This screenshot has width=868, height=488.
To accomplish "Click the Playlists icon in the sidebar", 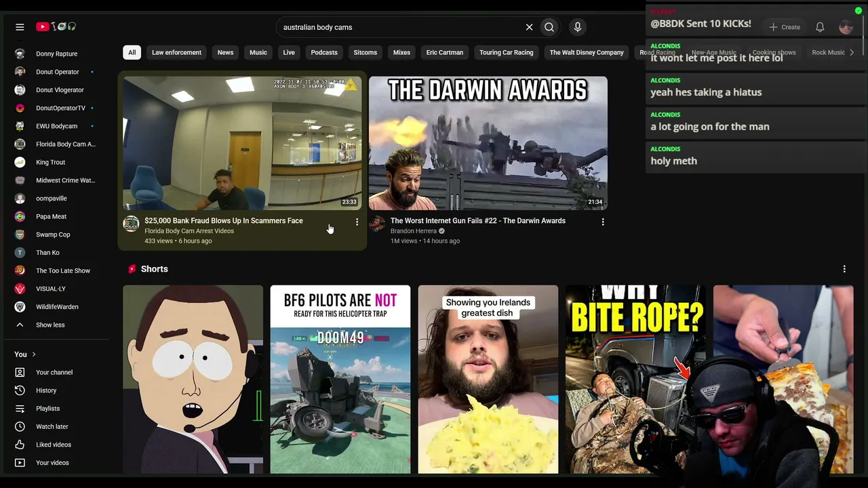I will pyautogui.click(x=20, y=409).
